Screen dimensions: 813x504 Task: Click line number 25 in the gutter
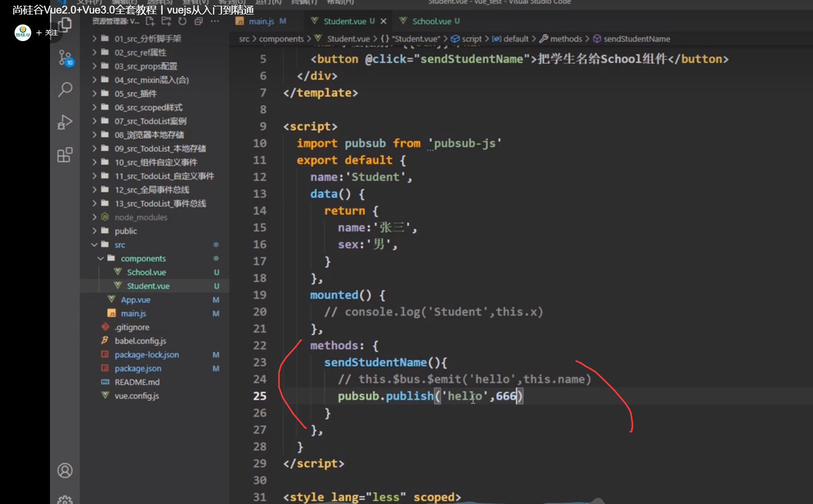point(260,396)
